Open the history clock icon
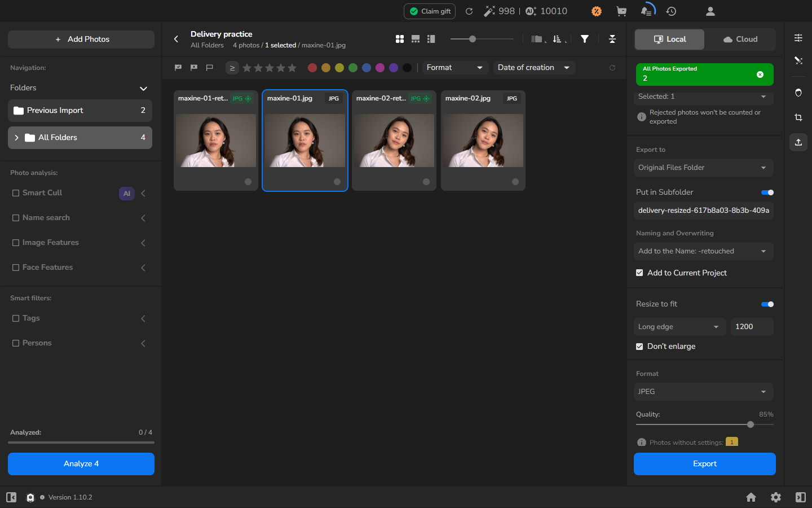This screenshot has width=812, height=508. (x=671, y=11)
